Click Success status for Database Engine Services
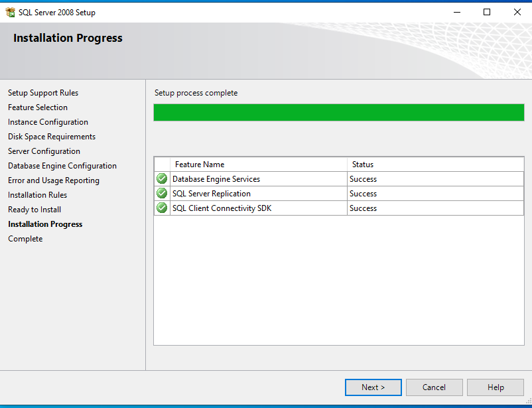The width and height of the screenshot is (532, 408). pos(363,179)
